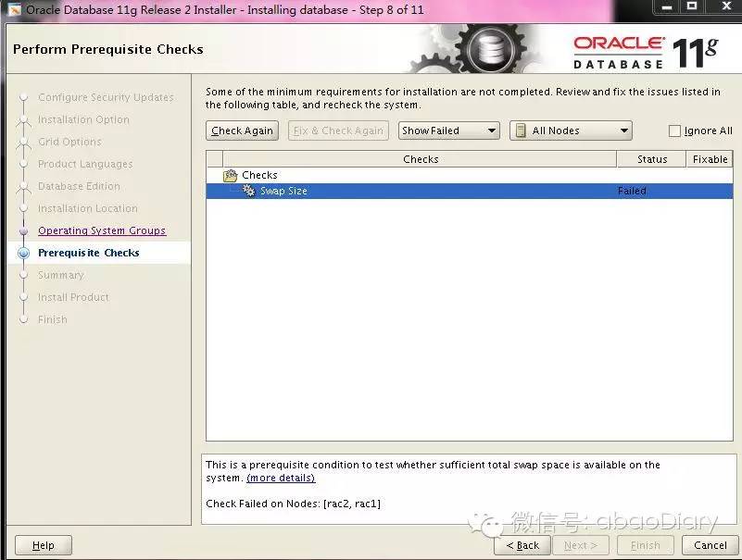Click the Prerequisite Checks step bullet icon
Screen dimensions: 742x560
[23, 253]
